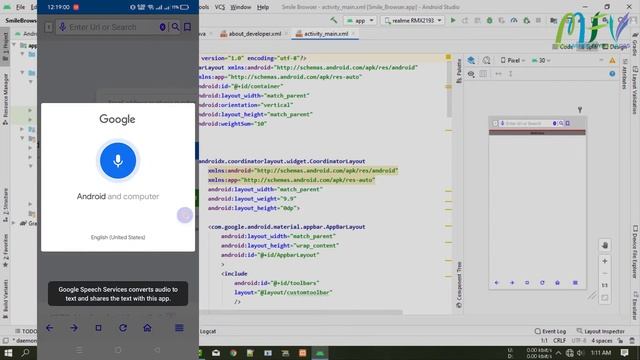
Task: Open the Resource Manager tool window
Action: pos(5,99)
